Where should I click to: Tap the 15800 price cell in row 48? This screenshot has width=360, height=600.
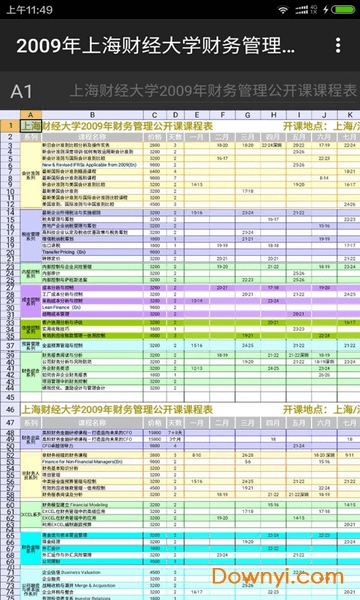coord(155,432)
